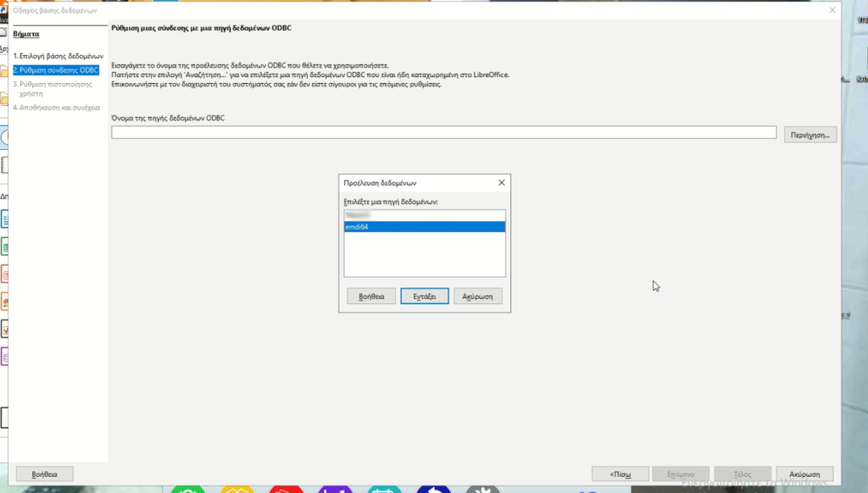868x493 pixels.
Task: Click the <Πίσω back button
Action: coord(620,474)
